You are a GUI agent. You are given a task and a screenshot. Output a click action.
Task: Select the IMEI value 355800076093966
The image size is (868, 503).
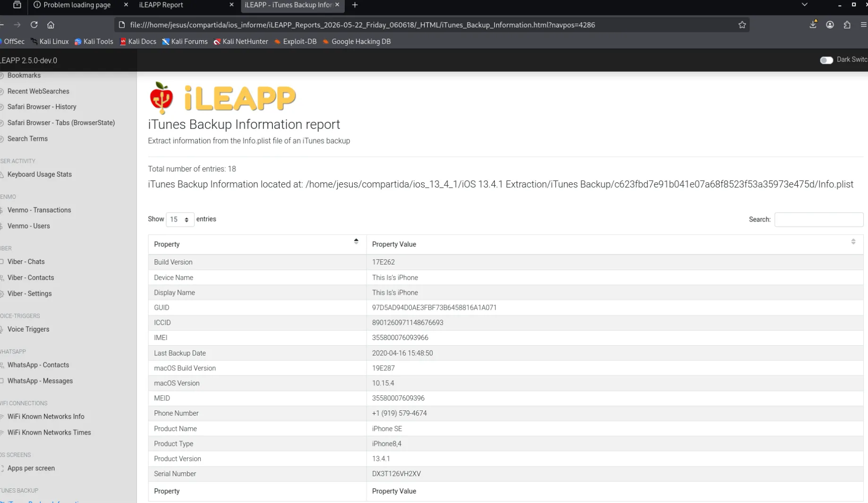400,338
